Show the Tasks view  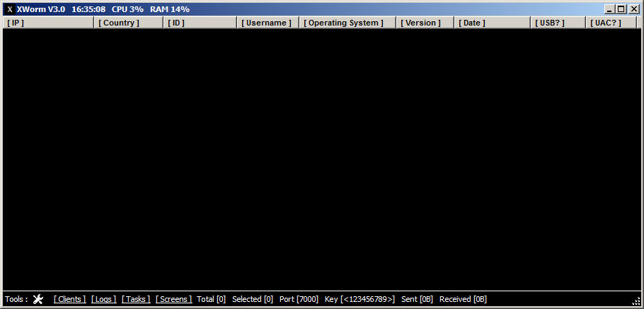136,299
